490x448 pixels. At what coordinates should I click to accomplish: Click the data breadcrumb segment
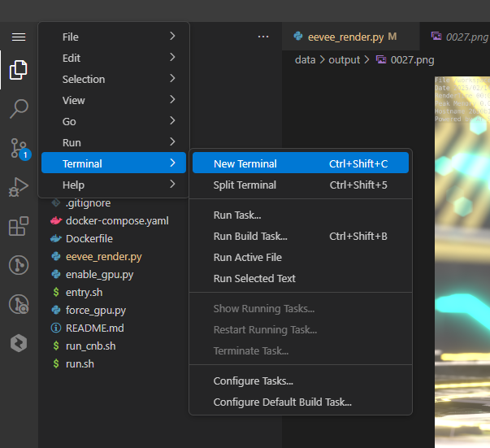tap(305, 59)
